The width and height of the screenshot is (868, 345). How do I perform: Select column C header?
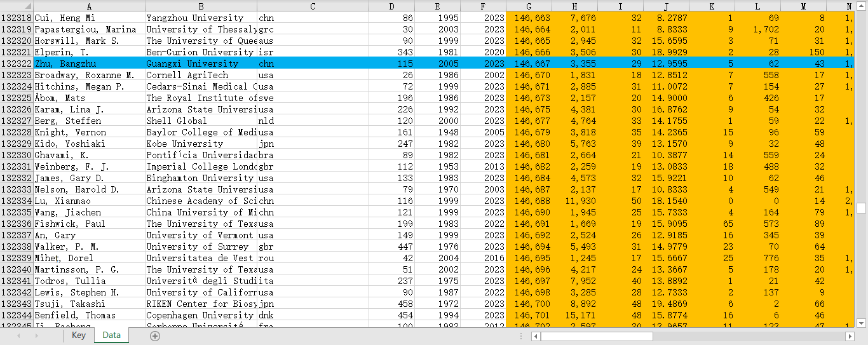click(313, 6)
